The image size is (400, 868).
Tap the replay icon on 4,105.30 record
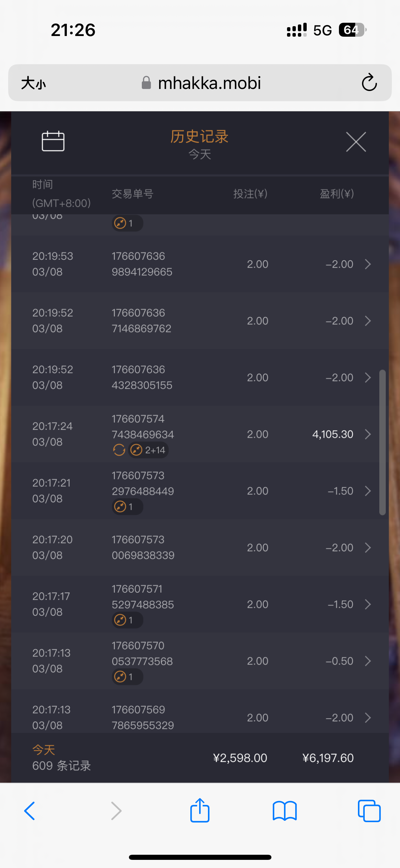coord(119,450)
